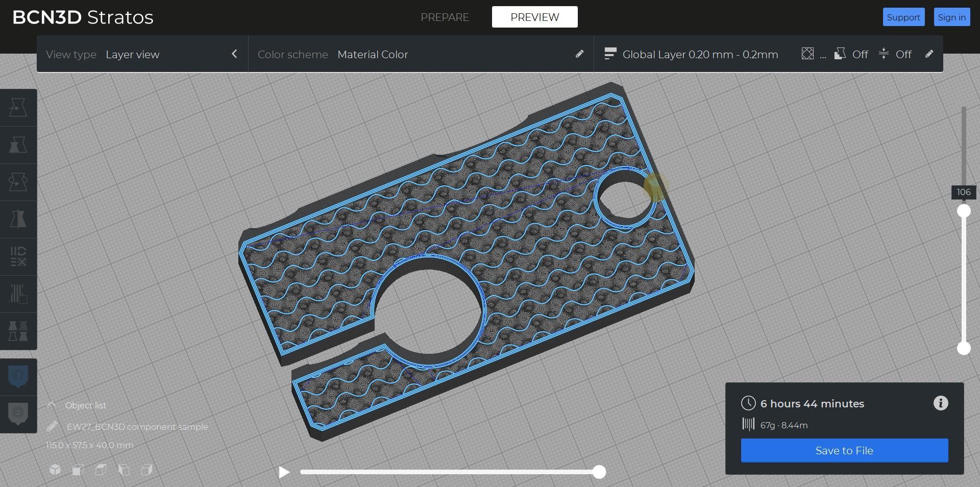Click the Support button

coord(903,17)
